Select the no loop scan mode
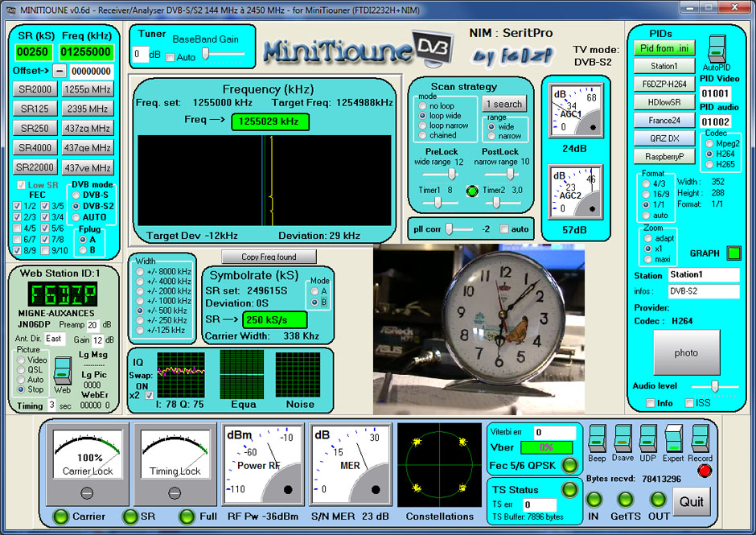The width and height of the screenshot is (756, 535). click(422, 106)
